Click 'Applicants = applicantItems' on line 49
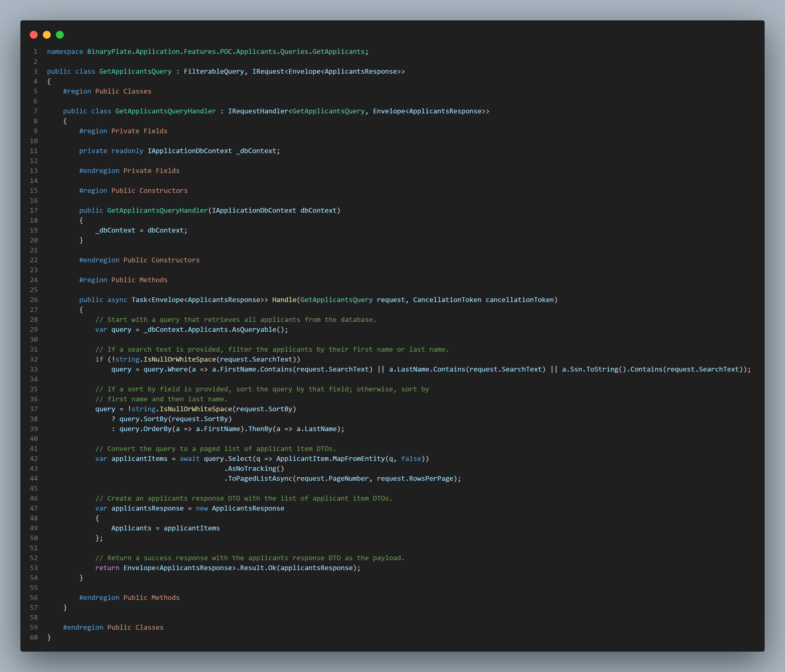Screen dimensions: 785x672 (x=166, y=528)
